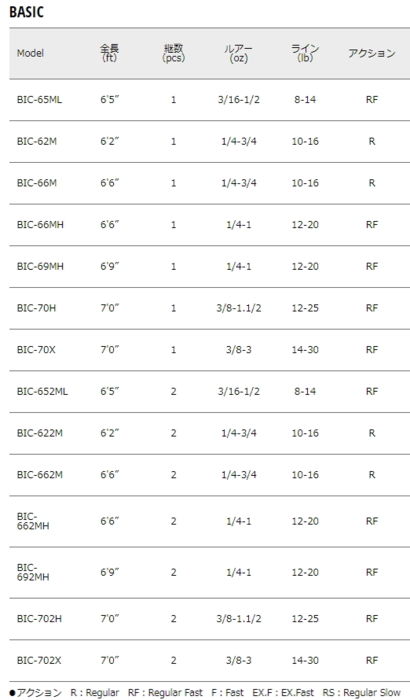Click the BIC-652ML model name
Screen dimensions: 410x700
[x=42, y=392]
